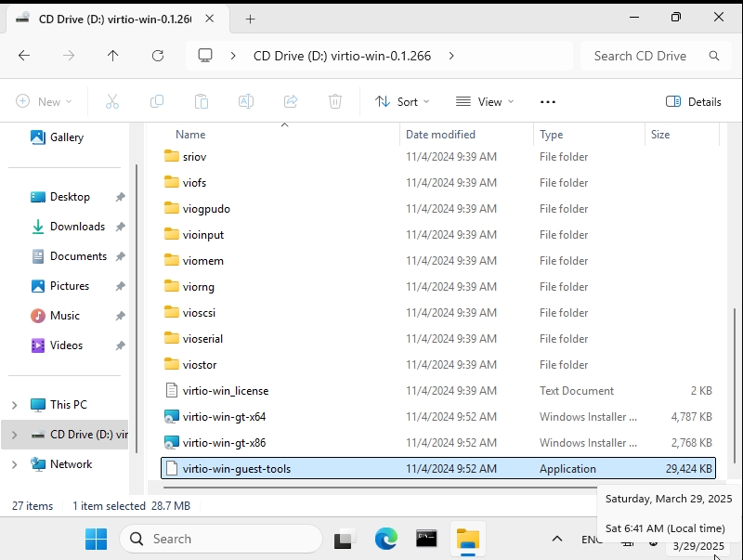Open Pictures in the navigation pane
Image resolution: width=743 pixels, height=560 pixels.
pos(60,286)
